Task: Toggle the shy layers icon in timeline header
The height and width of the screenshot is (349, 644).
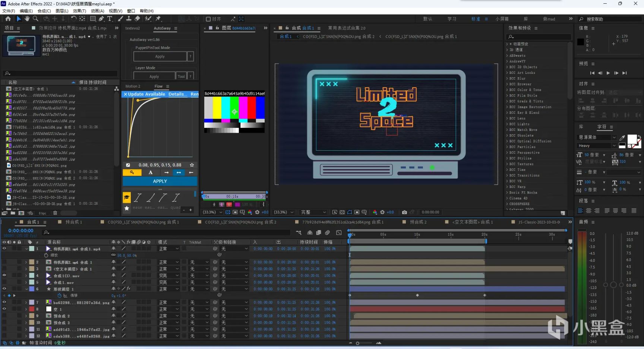Action: point(310,232)
